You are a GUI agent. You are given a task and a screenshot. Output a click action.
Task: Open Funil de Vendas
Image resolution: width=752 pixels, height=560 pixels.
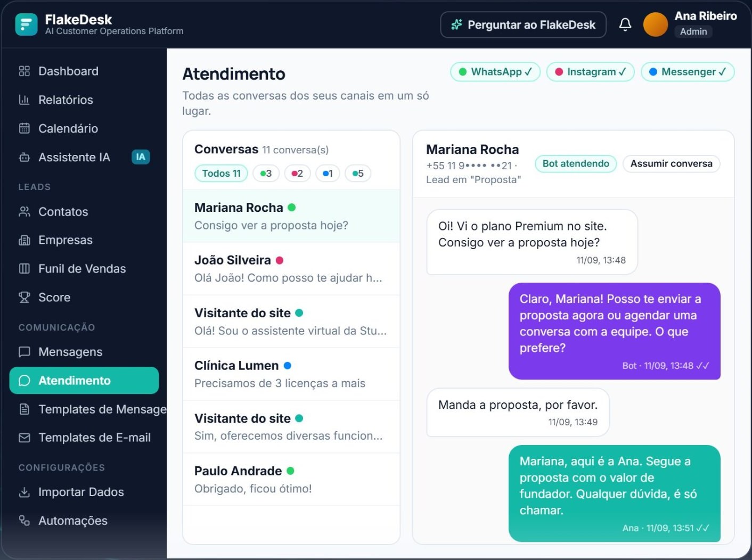pyautogui.click(x=84, y=269)
